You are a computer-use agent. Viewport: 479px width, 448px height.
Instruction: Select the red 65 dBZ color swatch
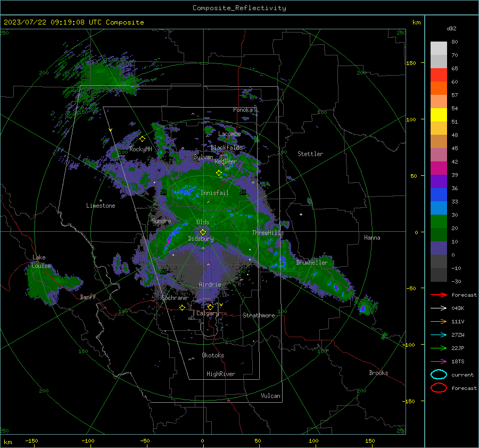439,75
